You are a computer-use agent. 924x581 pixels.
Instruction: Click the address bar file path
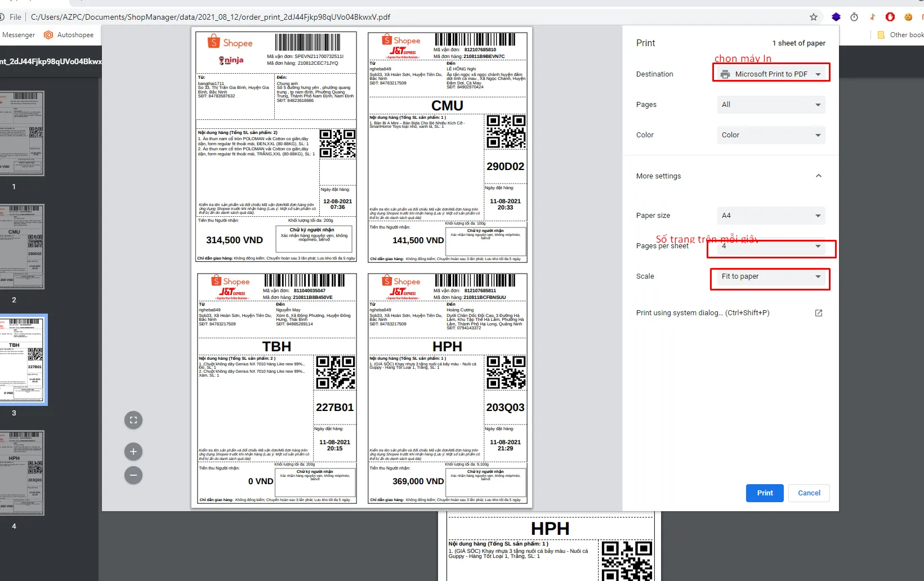point(211,17)
